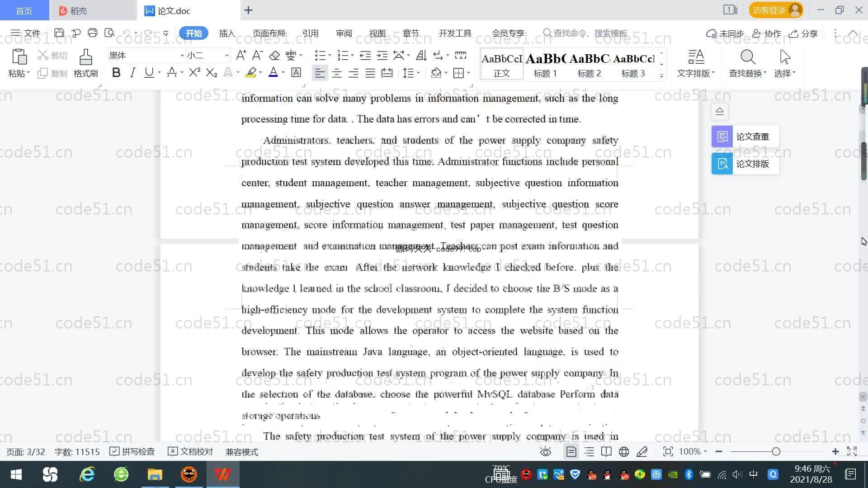Screen dimensions: 868x488
Task: Click the eye protection mode icon in status bar
Action: click(546, 451)
